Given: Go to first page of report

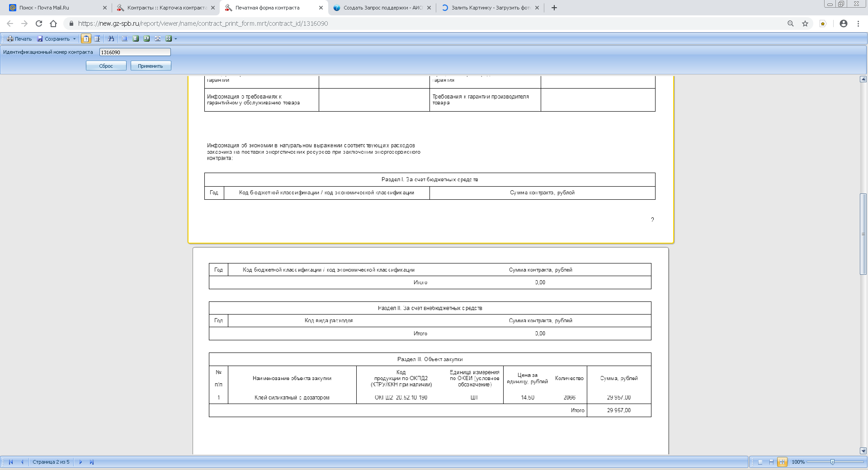Looking at the screenshot, I should [11, 462].
